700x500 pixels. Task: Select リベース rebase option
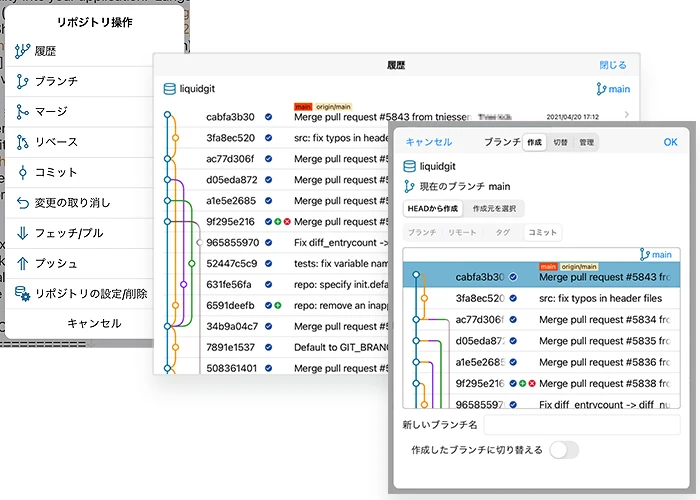pos(80,142)
